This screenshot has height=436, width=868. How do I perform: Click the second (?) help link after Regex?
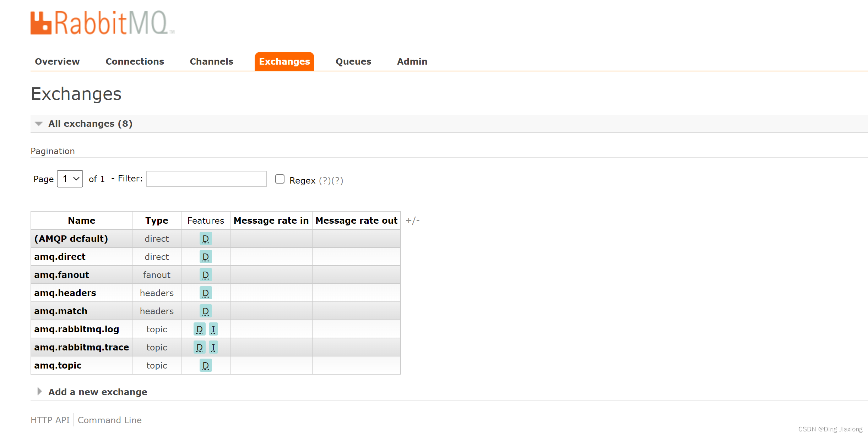337,180
